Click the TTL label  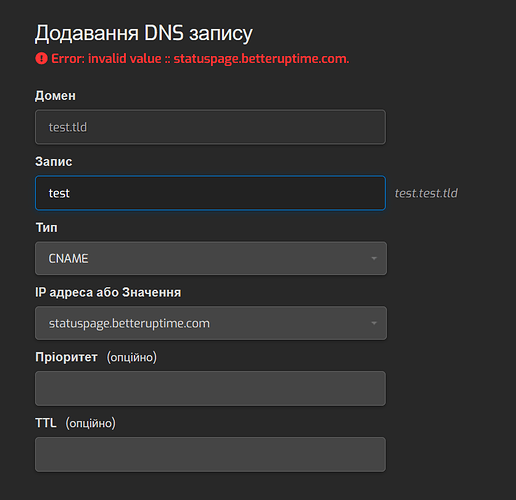click(x=46, y=423)
